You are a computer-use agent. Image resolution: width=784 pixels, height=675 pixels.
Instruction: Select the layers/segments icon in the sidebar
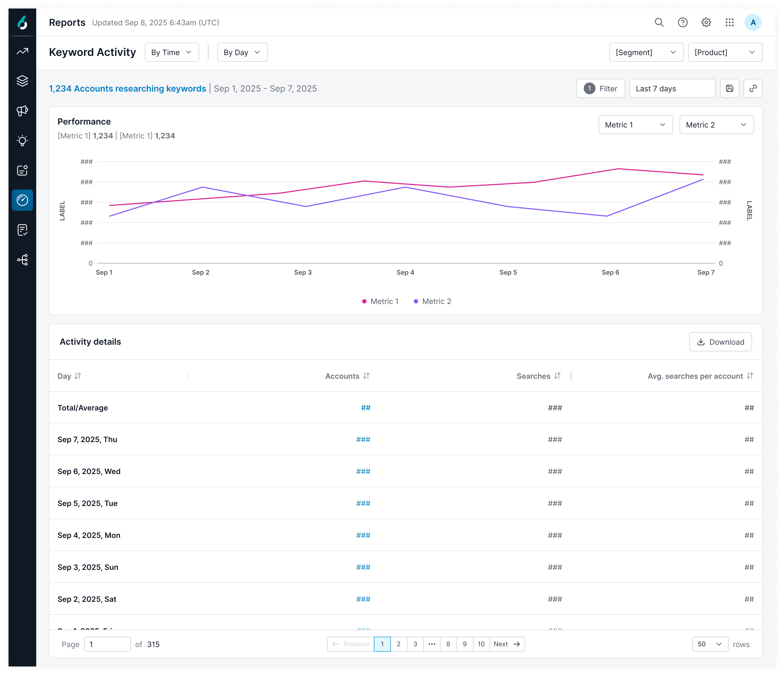[23, 81]
